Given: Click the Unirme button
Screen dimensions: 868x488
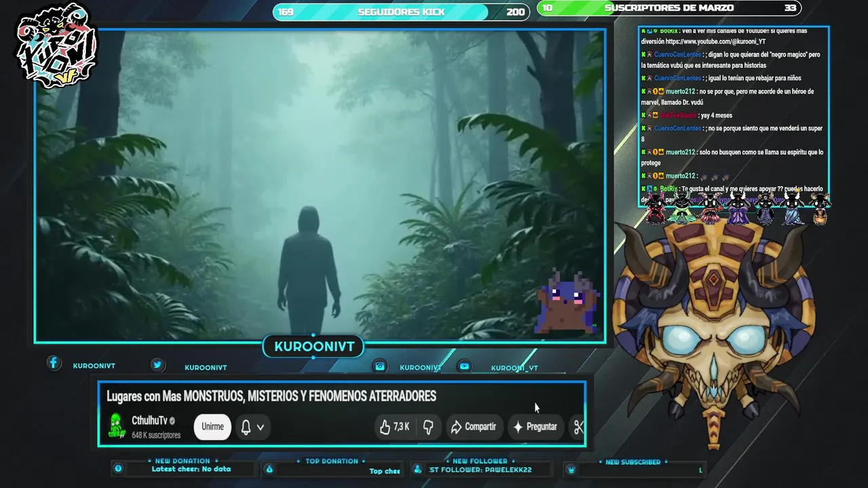Looking at the screenshot, I should tap(212, 426).
